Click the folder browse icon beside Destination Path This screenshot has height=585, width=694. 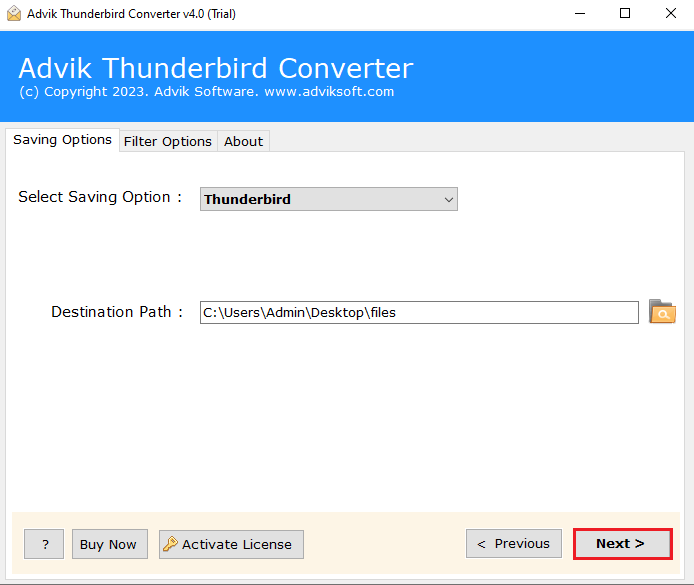tap(662, 312)
